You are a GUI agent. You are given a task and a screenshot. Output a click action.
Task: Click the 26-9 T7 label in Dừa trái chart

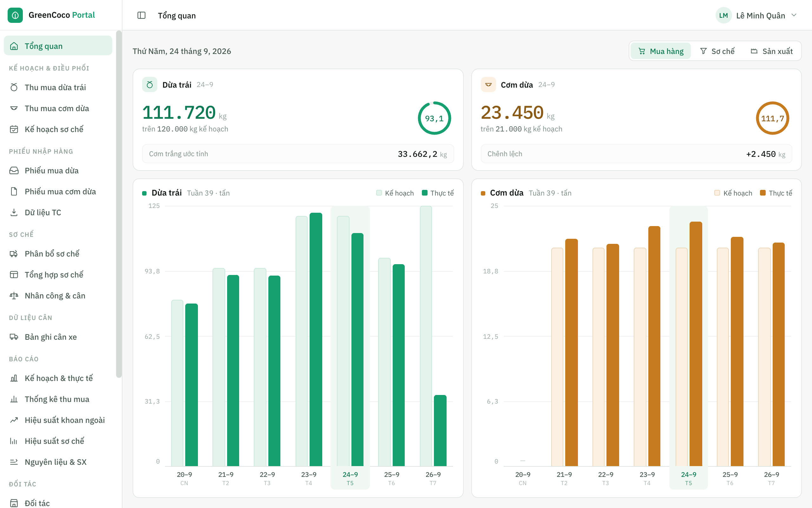[433, 478]
